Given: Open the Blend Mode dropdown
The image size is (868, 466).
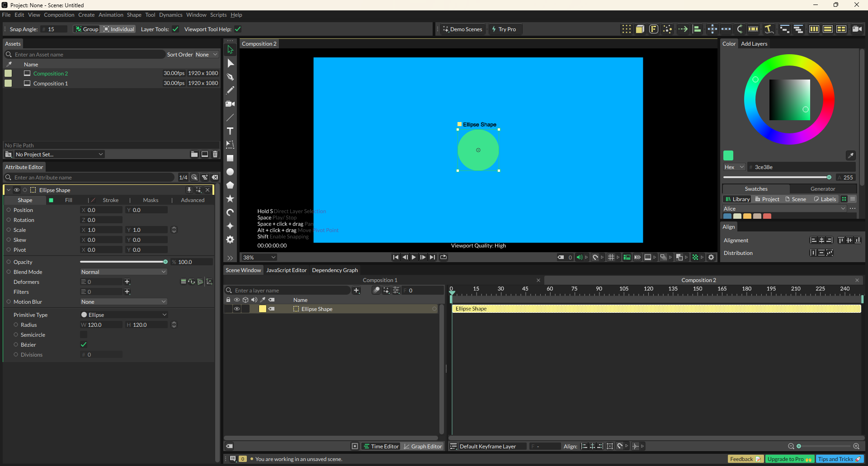Looking at the screenshot, I should pos(123,272).
